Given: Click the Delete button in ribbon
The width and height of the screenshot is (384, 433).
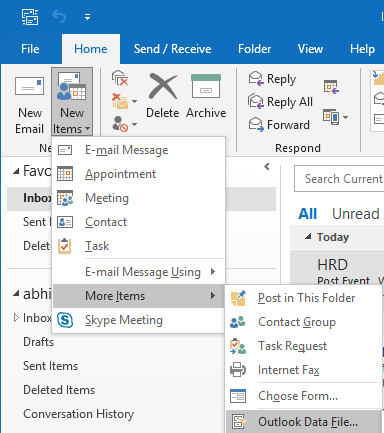Looking at the screenshot, I should 162,96.
